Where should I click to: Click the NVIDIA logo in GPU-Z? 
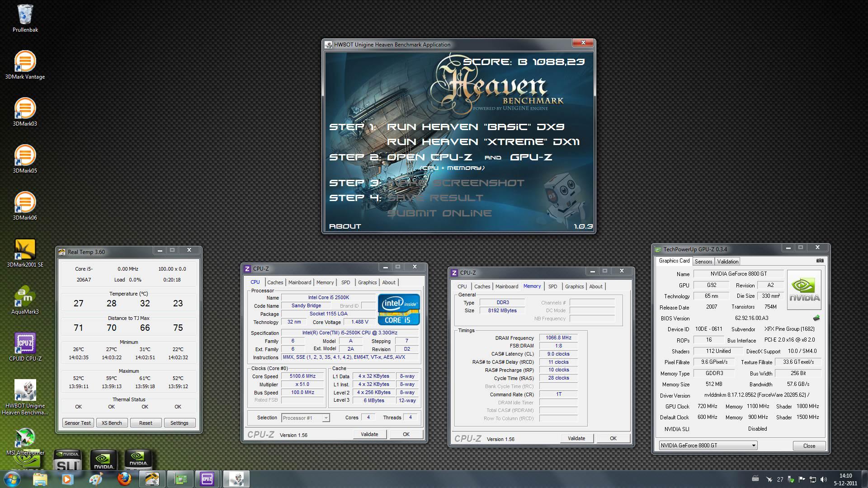point(804,290)
